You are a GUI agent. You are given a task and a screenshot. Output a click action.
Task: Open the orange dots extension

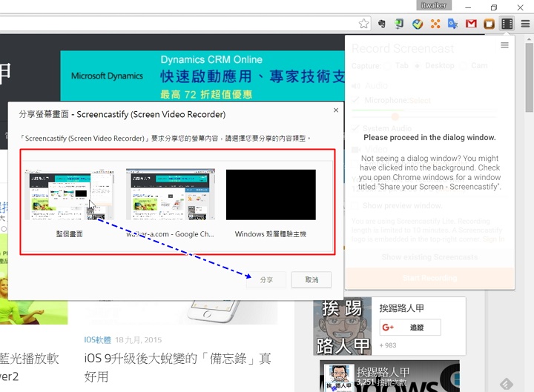[x=435, y=24]
